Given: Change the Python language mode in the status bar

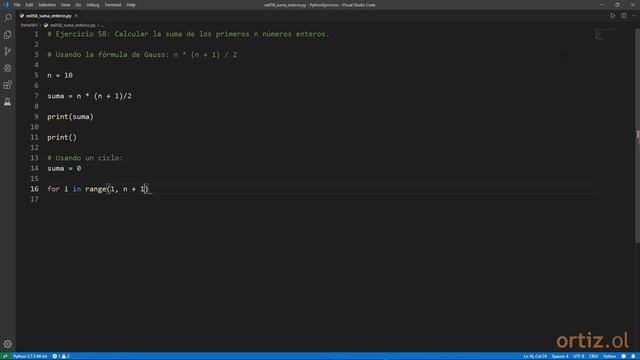Looking at the screenshot, I should coord(609,356).
